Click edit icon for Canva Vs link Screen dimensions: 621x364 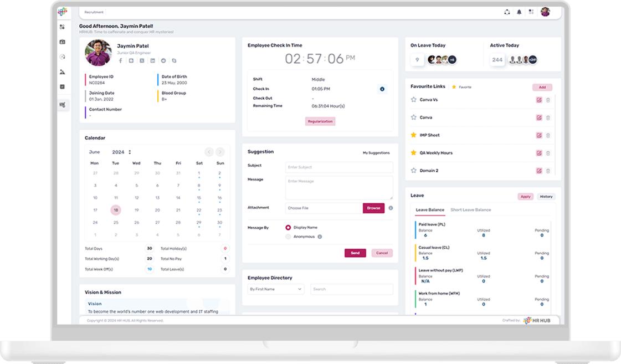[x=538, y=100]
